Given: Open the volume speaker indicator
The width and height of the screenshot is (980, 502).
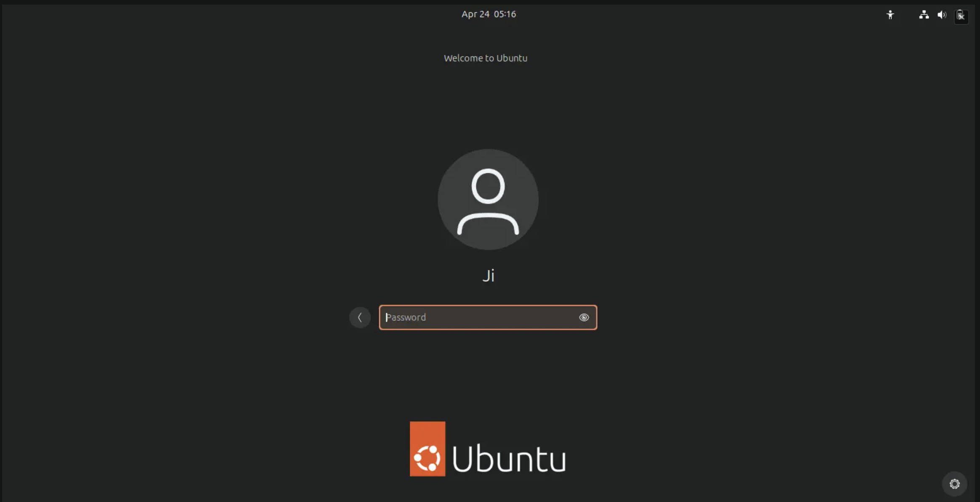Looking at the screenshot, I should [942, 15].
